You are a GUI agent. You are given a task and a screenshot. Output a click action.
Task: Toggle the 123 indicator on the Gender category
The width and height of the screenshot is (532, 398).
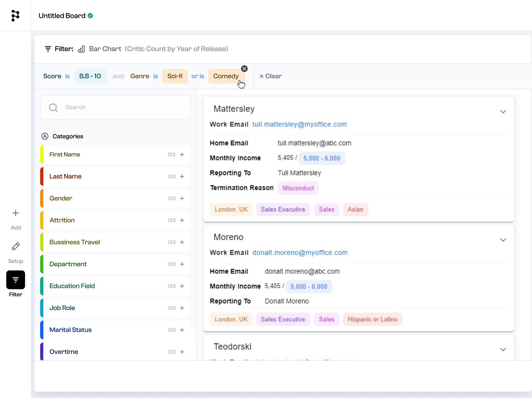171,198
